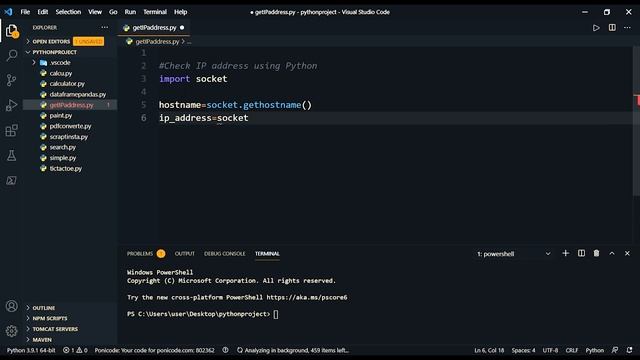
Task: Open the Selection menu
Action: click(x=68, y=12)
